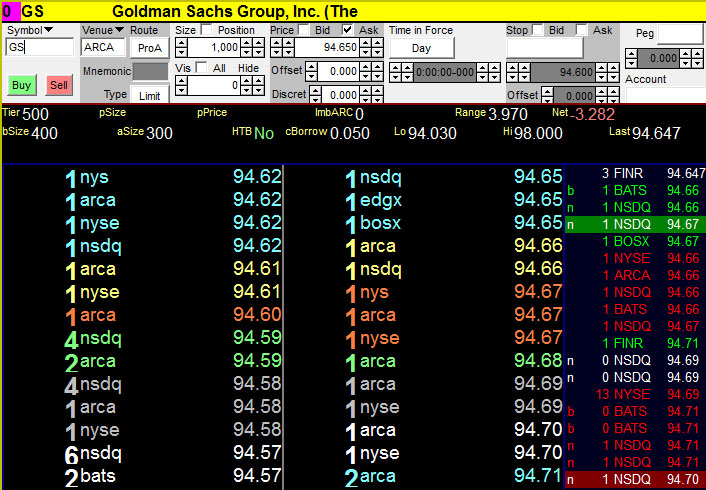Click the ImbARC 0 value
The width and height of the screenshot is (706, 490).
(x=359, y=114)
